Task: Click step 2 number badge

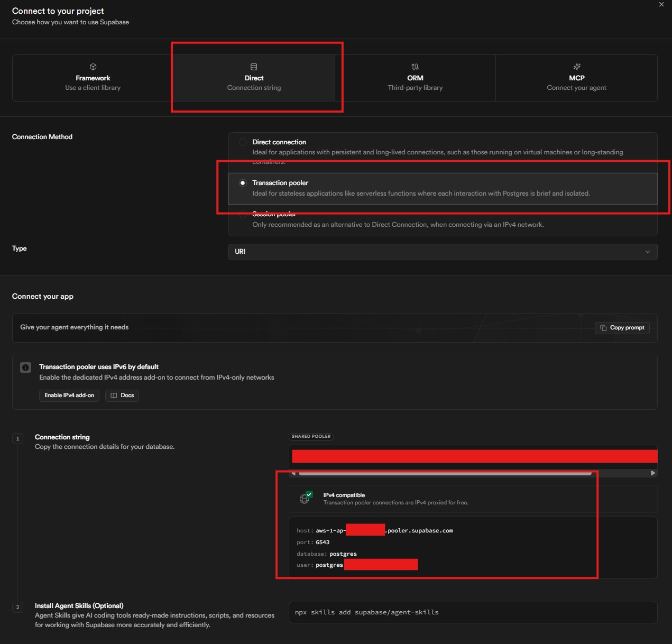Action: pyautogui.click(x=17, y=607)
